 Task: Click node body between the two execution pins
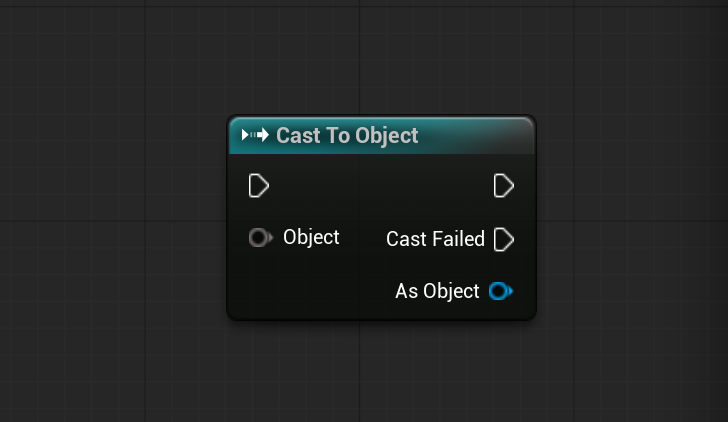click(x=380, y=186)
